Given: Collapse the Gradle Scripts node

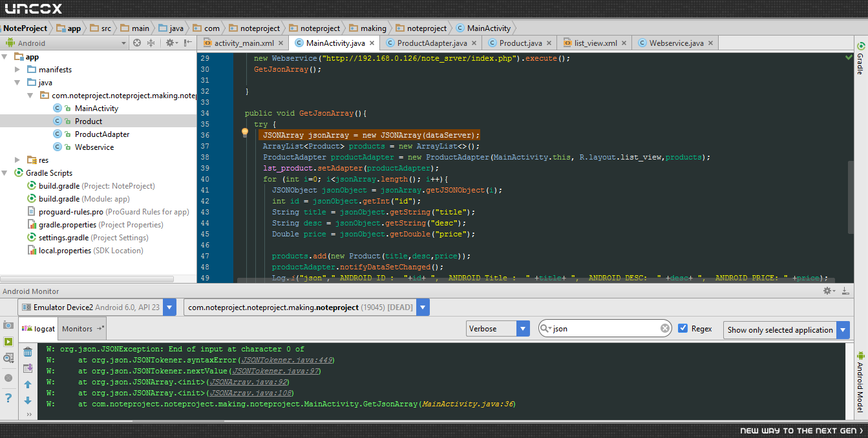Looking at the screenshot, I should pyautogui.click(x=6, y=173).
